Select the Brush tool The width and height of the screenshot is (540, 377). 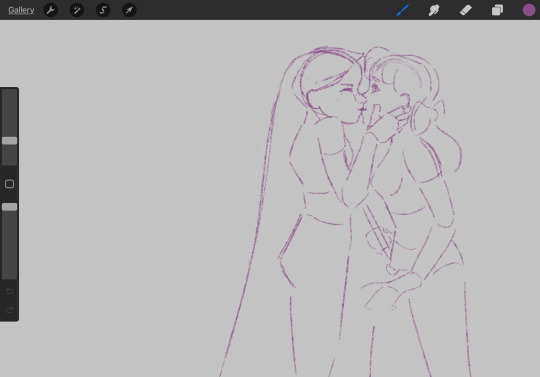point(403,10)
